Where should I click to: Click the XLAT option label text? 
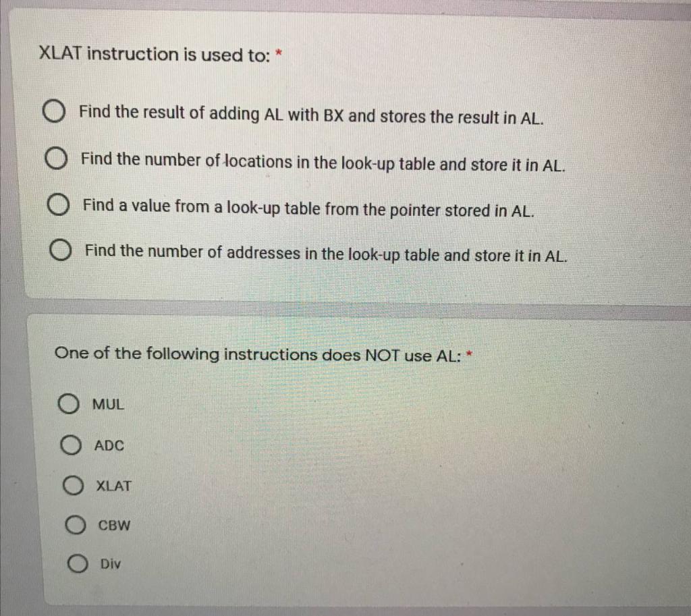113,486
